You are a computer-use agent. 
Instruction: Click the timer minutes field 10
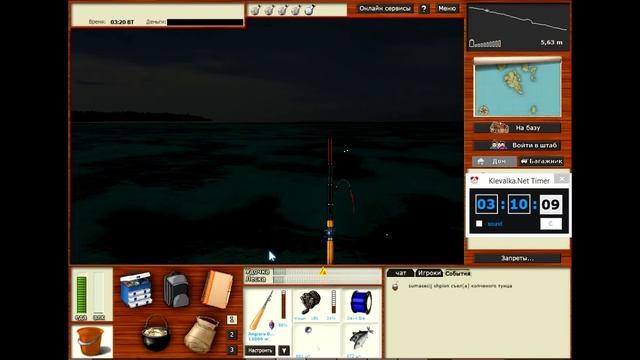[519, 204]
